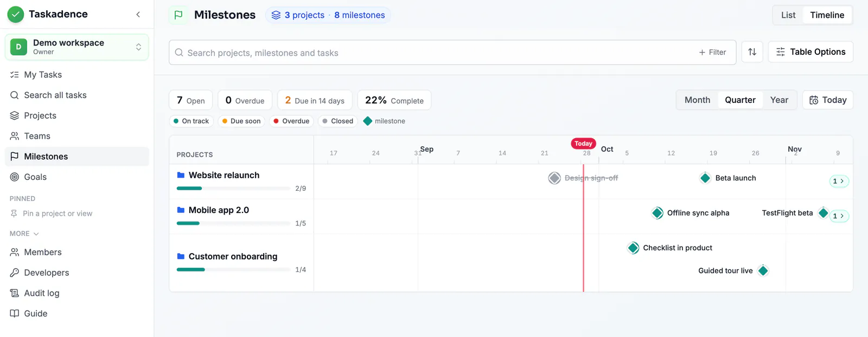
Task: Open the Website relaunch project
Action: (224, 176)
